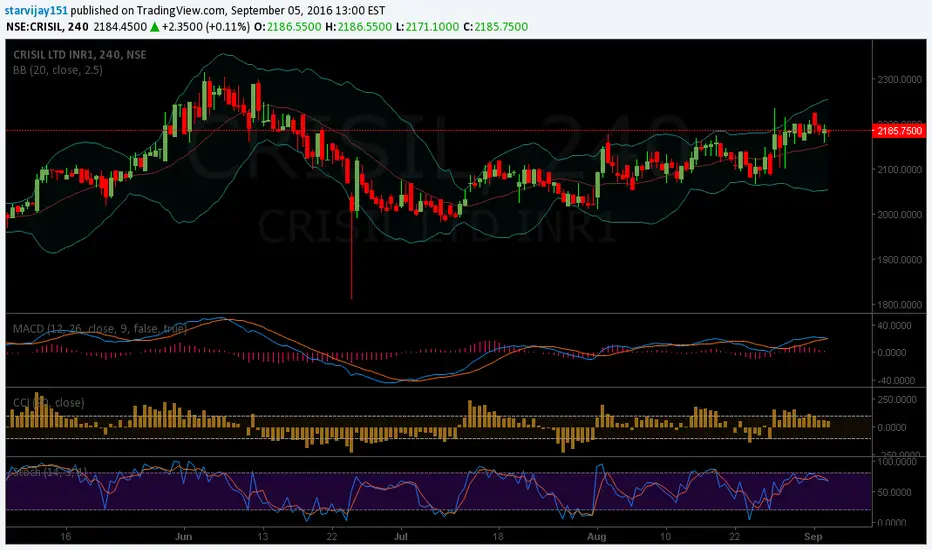The image size is (932, 550).
Task: Click the first 22 date label after 13
Action: [x=332, y=536]
